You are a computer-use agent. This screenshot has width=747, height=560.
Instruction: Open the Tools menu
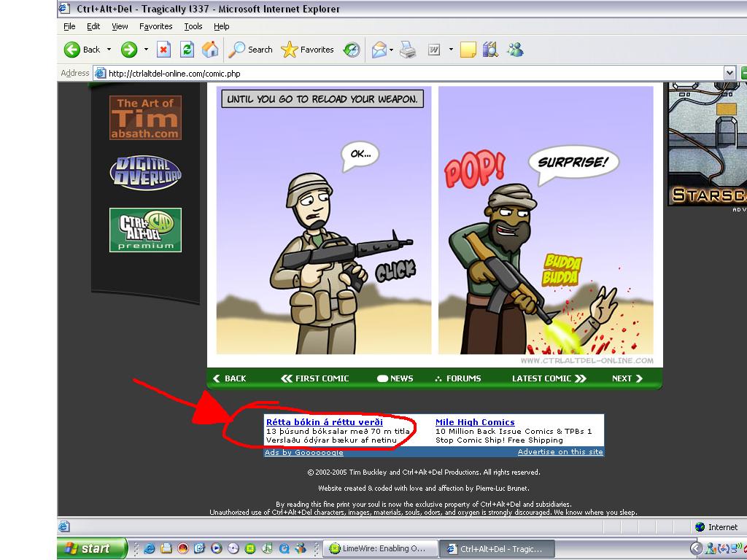193,27
